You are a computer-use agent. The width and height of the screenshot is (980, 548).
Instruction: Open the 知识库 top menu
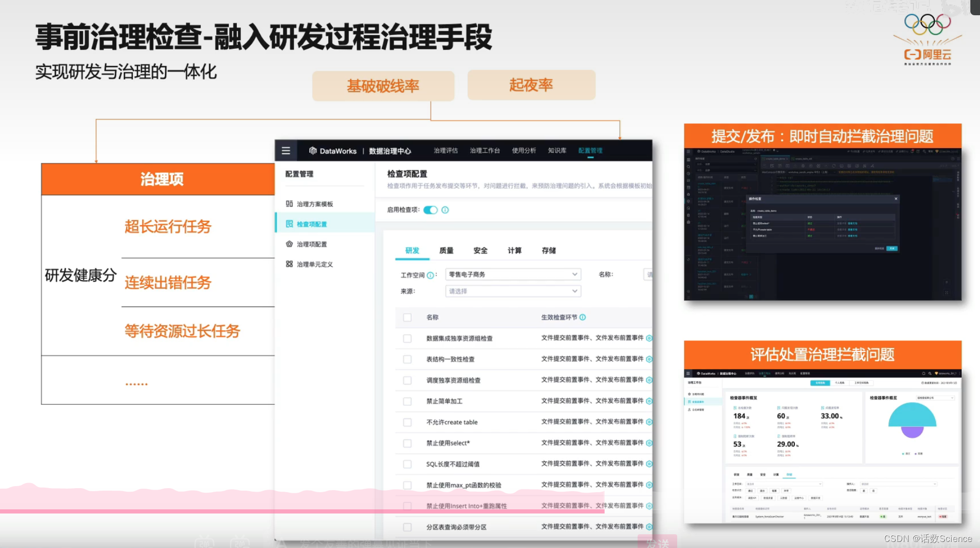coord(556,151)
